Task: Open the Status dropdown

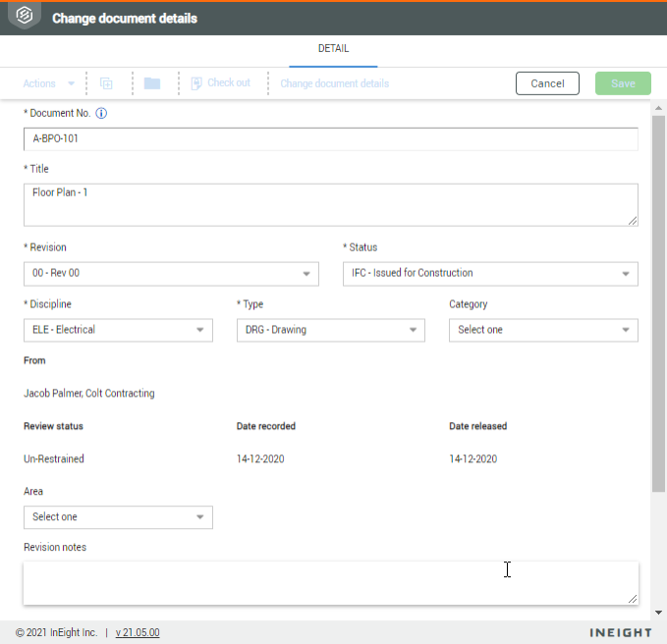Action: tap(490, 274)
